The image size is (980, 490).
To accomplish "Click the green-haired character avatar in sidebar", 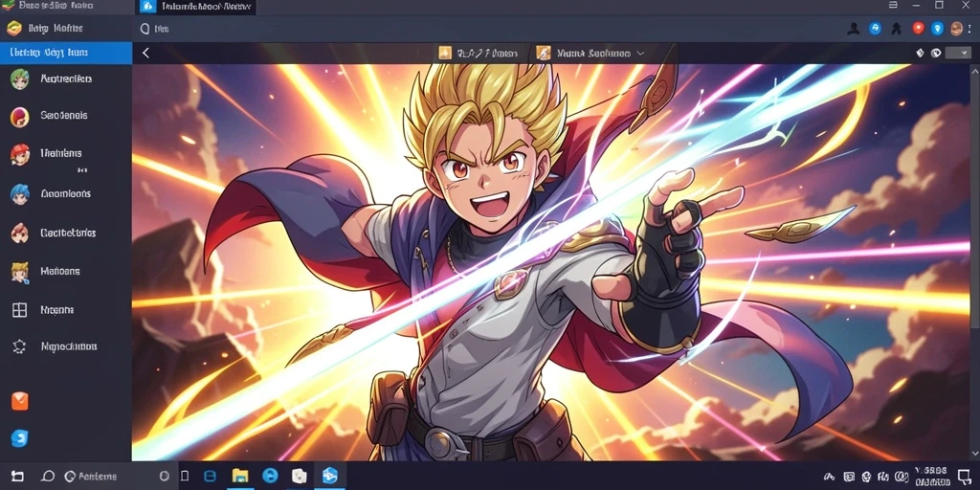I will pyautogui.click(x=19, y=78).
